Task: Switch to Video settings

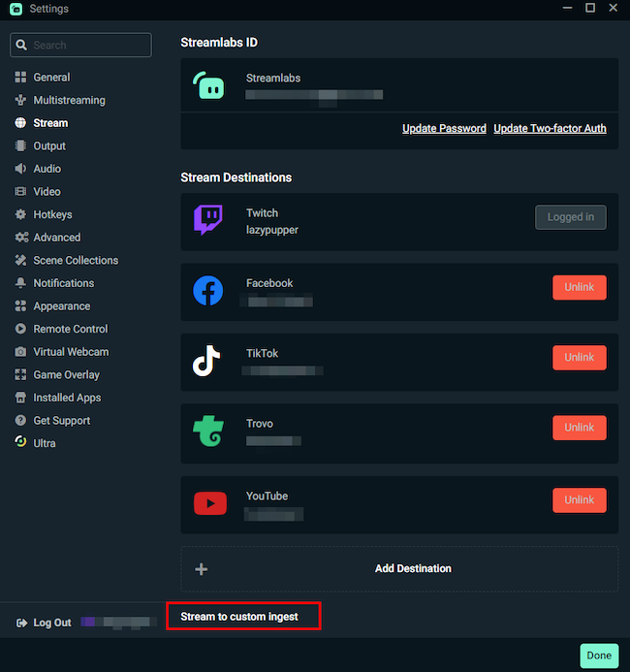Action: click(47, 192)
